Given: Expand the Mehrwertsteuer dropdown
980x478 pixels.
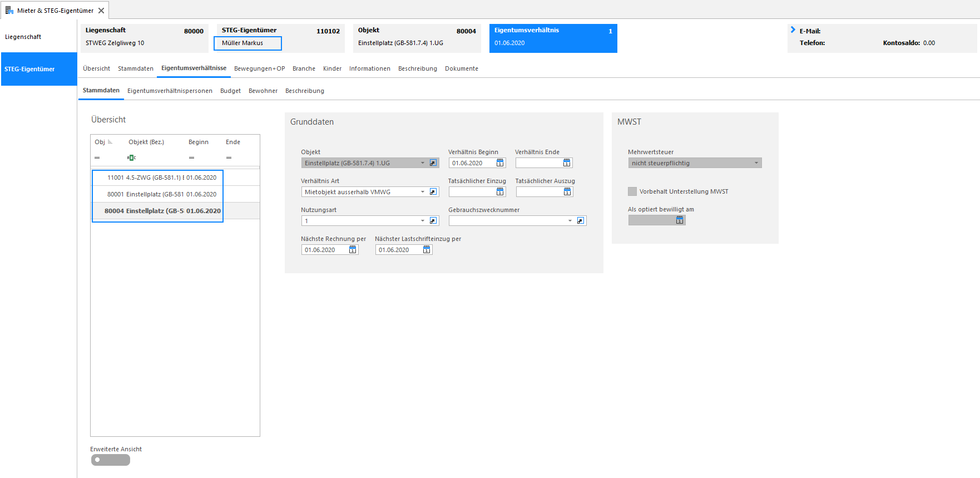Looking at the screenshot, I should point(756,163).
